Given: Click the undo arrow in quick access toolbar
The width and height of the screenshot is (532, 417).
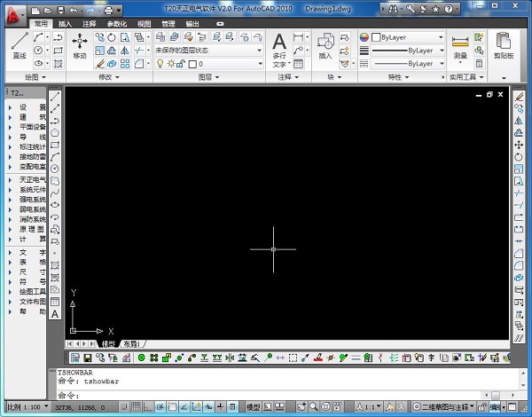Looking at the screenshot, I should click(x=73, y=10).
